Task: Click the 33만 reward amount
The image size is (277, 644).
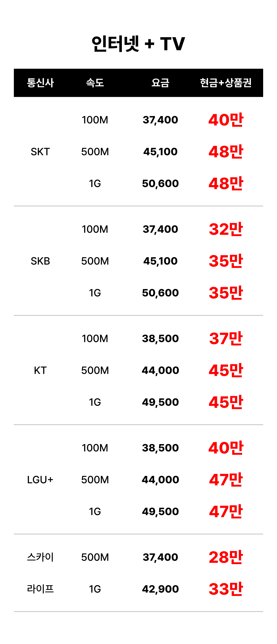Action: point(226,589)
